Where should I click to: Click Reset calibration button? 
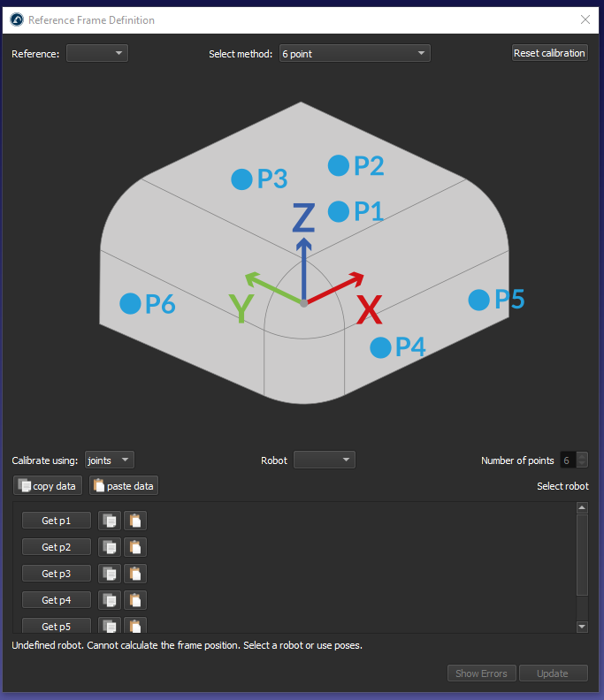(x=549, y=53)
